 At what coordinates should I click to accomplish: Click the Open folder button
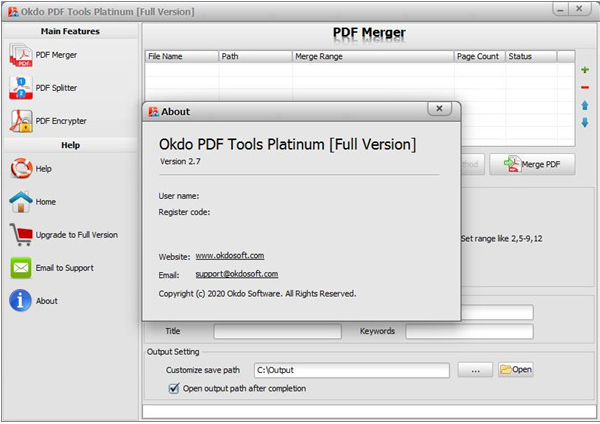coord(516,370)
